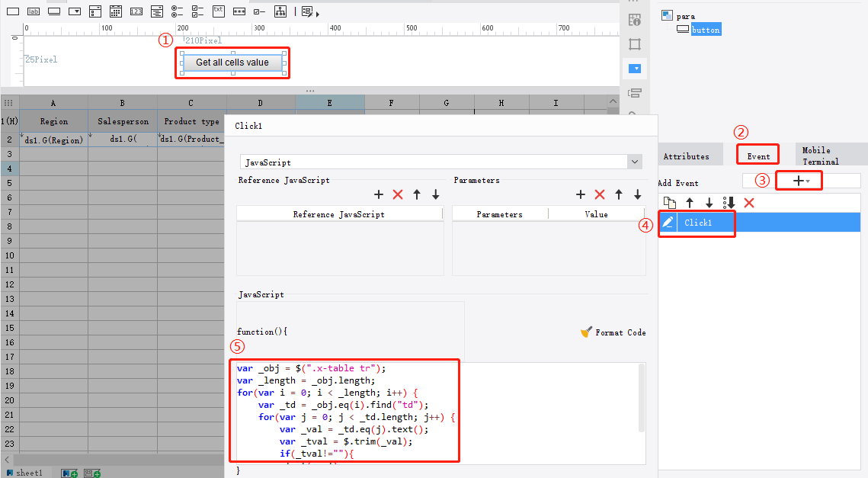
Task: Click the Reference JavaScript column header
Action: [x=339, y=214]
